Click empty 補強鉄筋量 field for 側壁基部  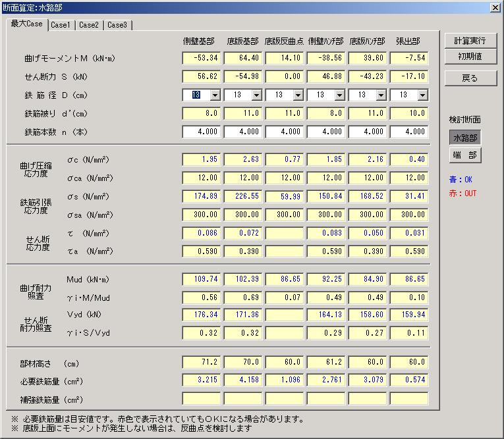point(202,399)
